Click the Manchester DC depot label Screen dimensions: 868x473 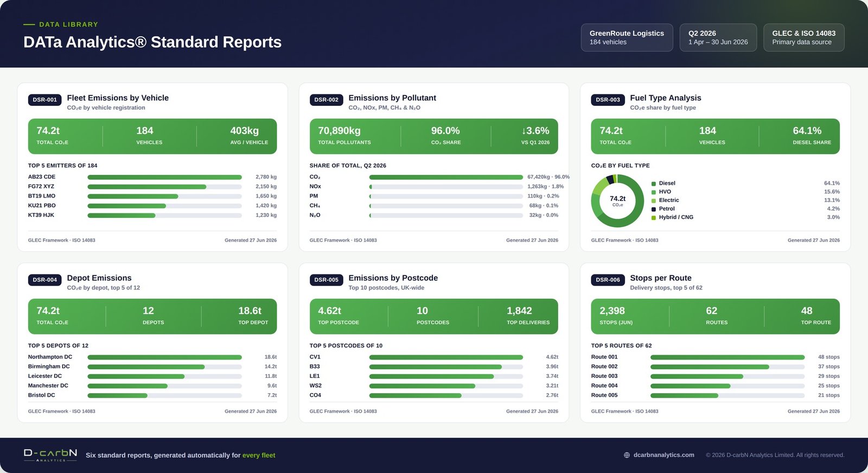pos(48,386)
